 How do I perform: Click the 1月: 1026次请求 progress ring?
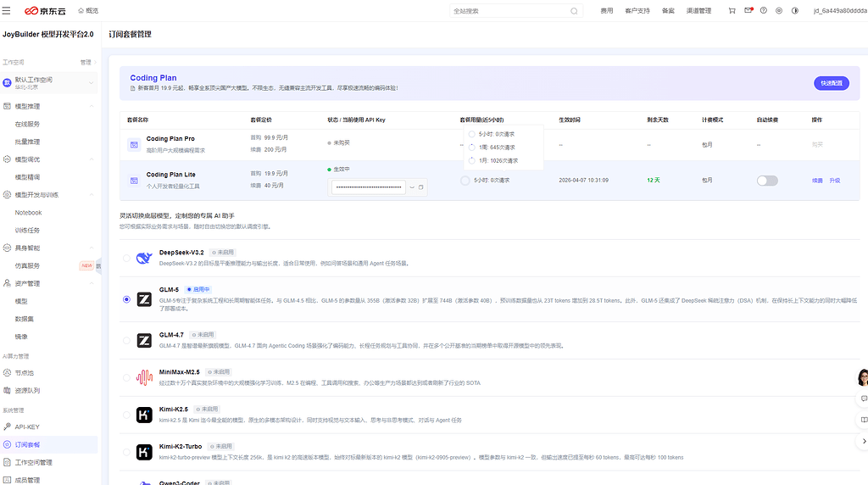click(471, 160)
